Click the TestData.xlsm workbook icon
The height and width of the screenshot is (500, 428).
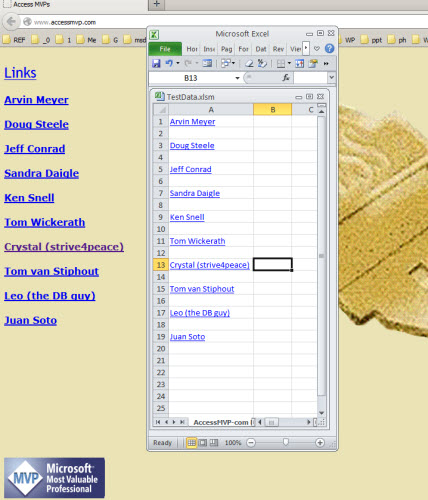pyautogui.click(x=160, y=96)
